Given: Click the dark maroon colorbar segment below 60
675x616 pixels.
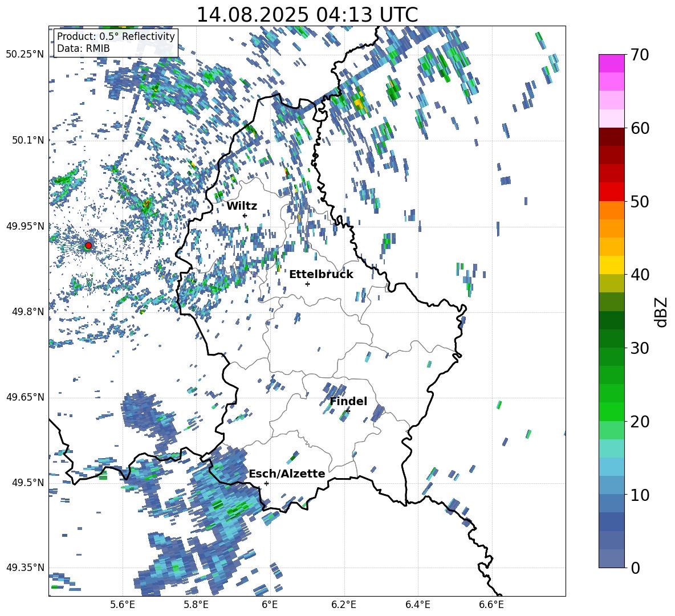Looking at the screenshot, I should (x=611, y=137).
